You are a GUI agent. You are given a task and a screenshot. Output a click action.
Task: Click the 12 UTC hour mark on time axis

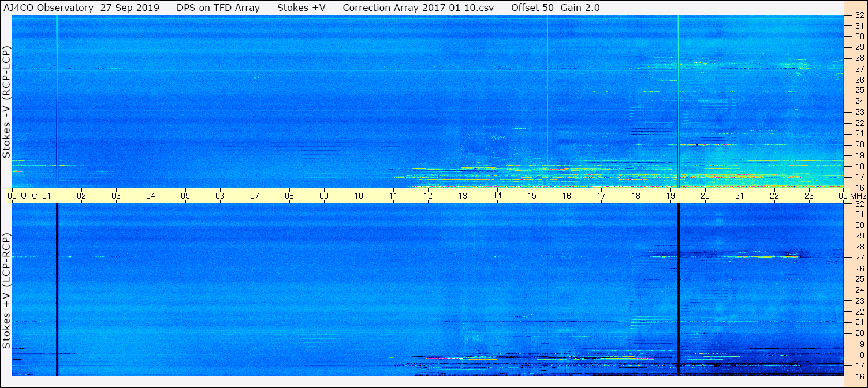point(428,196)
